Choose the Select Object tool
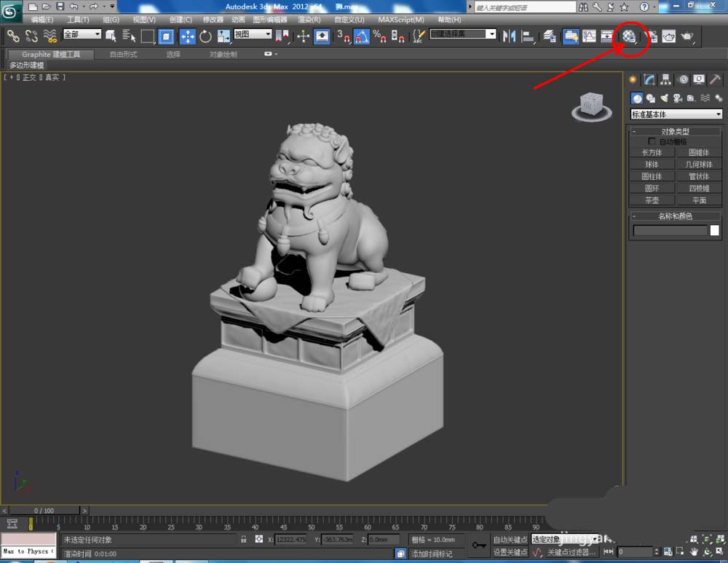Image resolution: width=728 pixels, height=563 pixels. pos(111,36)
